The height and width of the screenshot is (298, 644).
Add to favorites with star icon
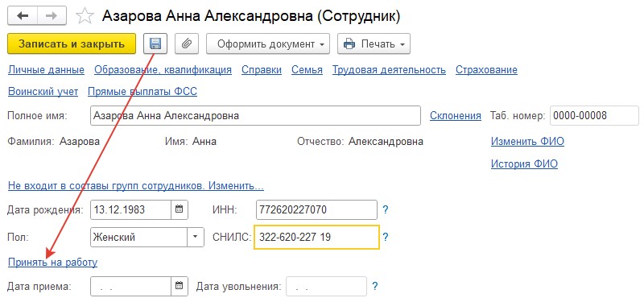coord(85,16)
